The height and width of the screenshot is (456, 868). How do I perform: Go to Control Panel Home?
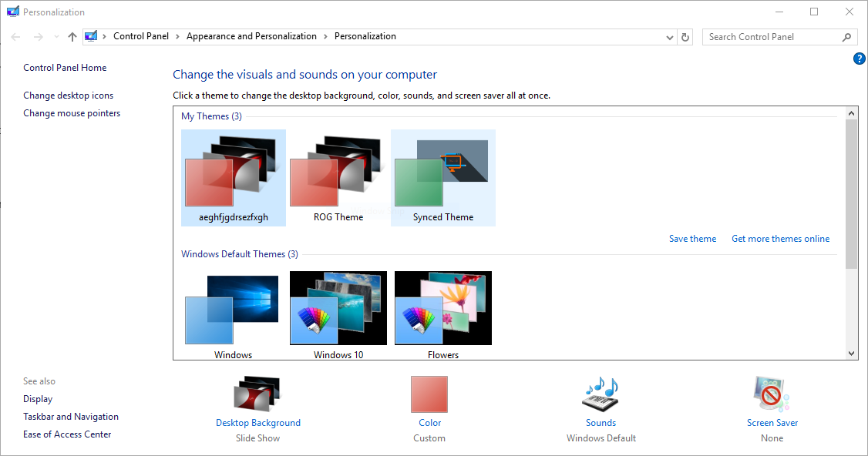[x=65, y=68]
